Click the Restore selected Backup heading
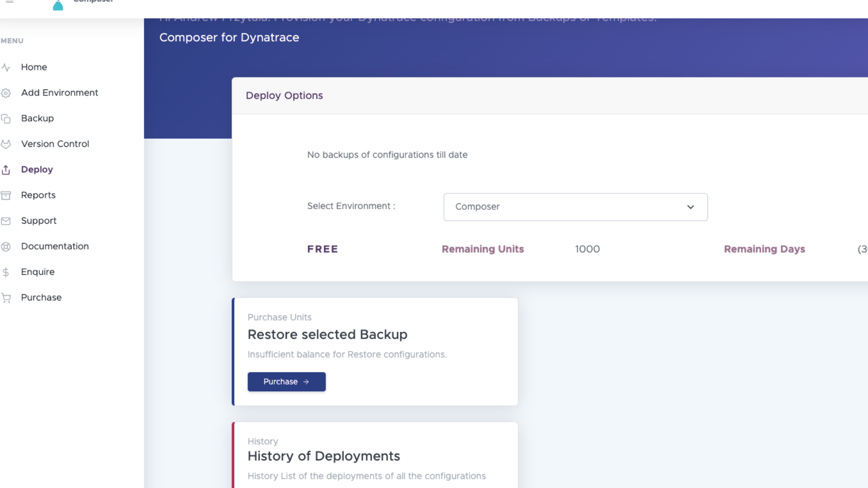 coord(327,334)
